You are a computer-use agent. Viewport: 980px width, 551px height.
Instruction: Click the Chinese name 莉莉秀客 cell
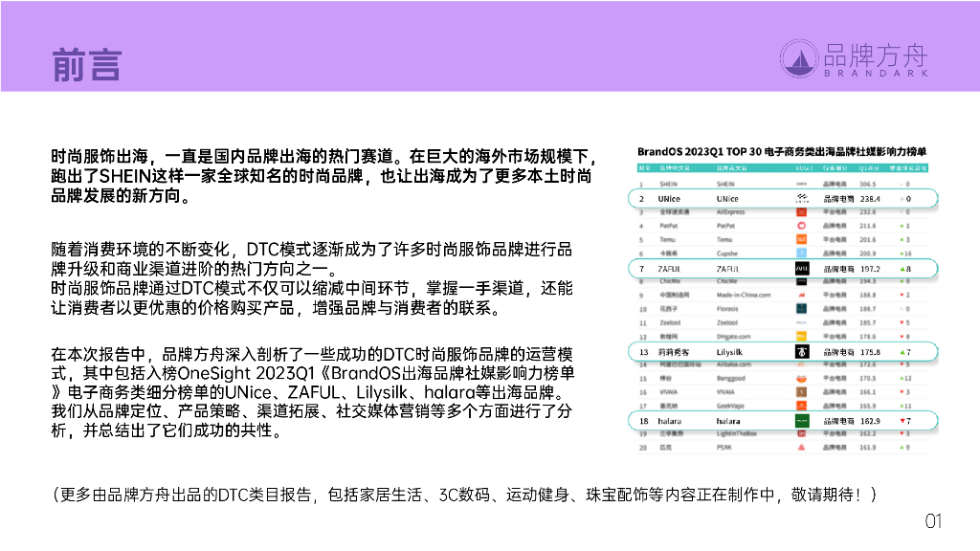673,352
